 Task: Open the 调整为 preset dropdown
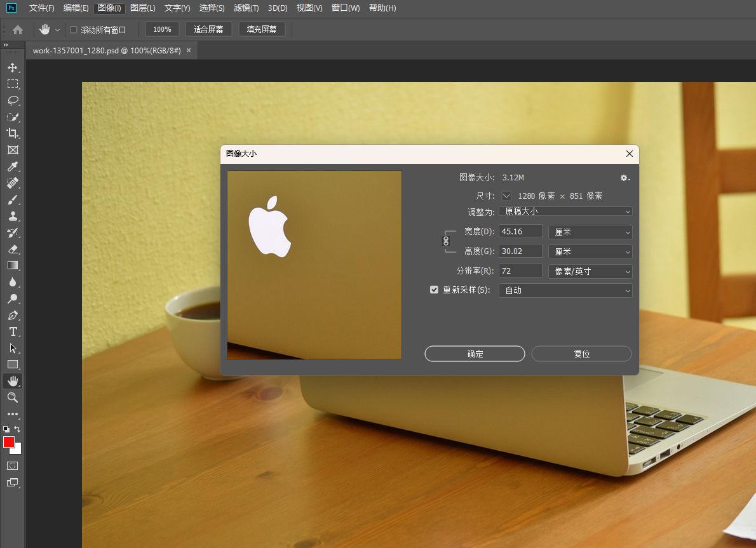point(565,211)
